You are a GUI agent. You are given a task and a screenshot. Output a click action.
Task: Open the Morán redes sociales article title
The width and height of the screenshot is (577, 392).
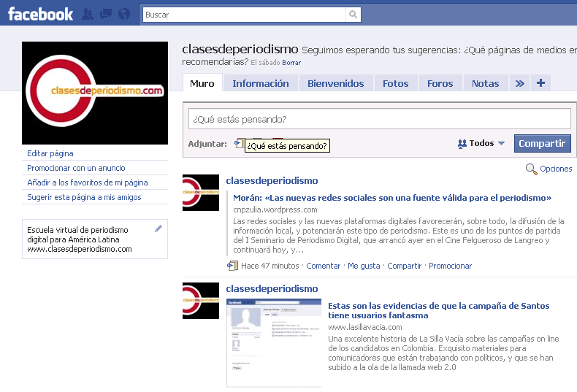pyautogui.click(x=392, y=198)
